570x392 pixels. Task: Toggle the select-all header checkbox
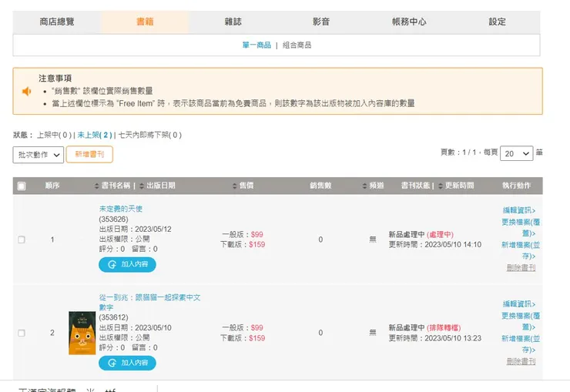pyautogui.click(x=22, y=186)
